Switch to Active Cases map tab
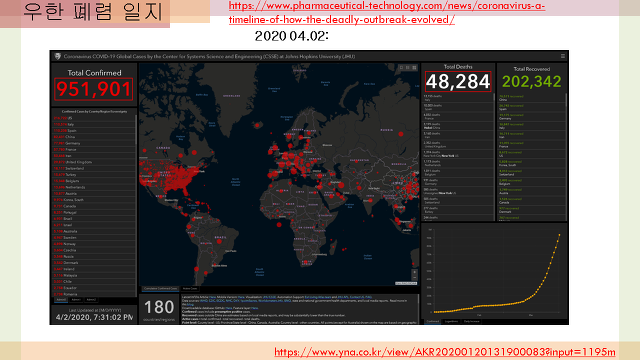Image resolution: width=640 pixels, height=360 pixels. pos(190,289)
